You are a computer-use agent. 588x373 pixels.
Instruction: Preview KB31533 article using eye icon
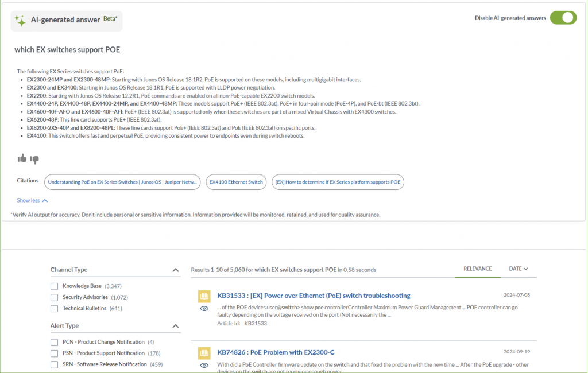click(x=204, y=309)
